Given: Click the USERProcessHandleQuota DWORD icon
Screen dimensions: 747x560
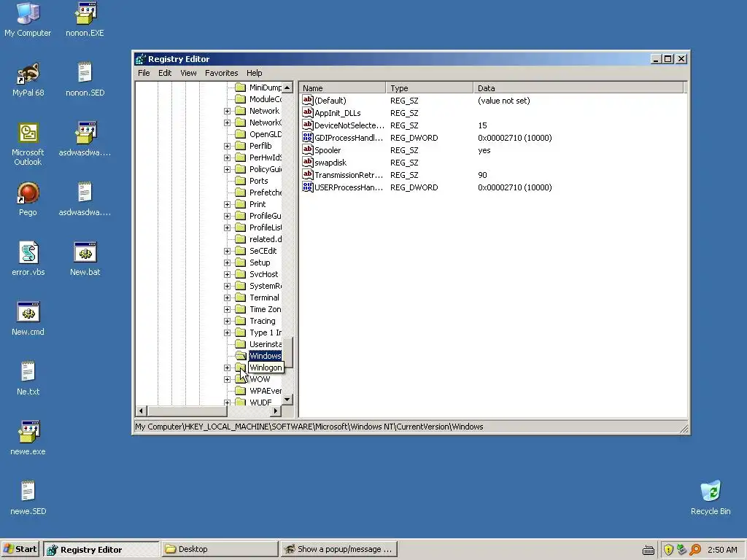Looking at the screenshot, I should [308, 187].
